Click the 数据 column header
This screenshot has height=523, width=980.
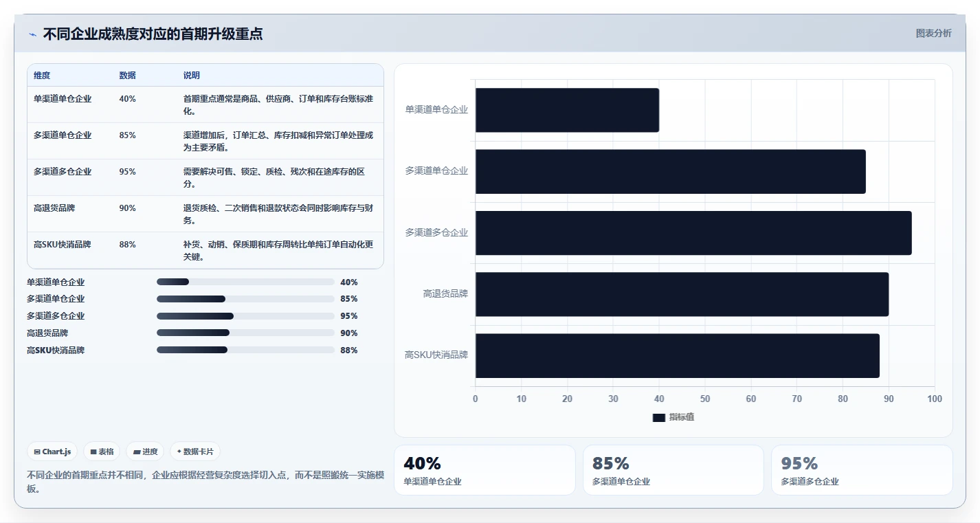click(x=127, y=76)
